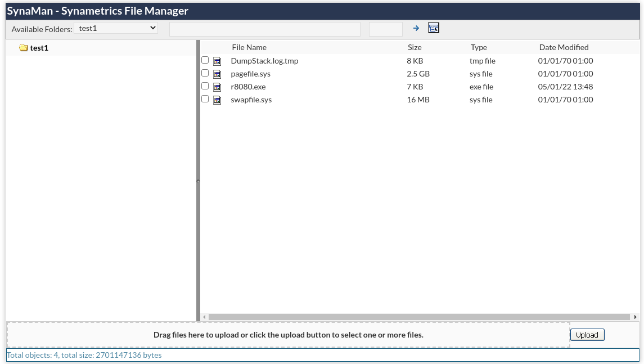Click the scrollbar right arrow

pos(636,317)
